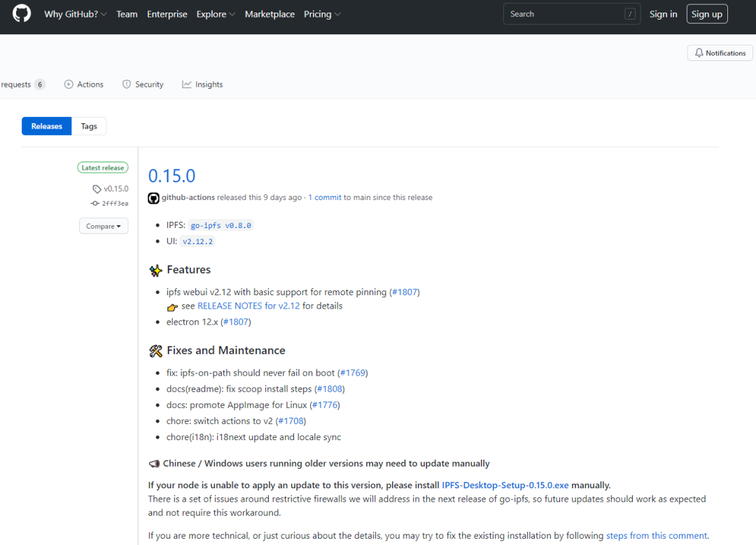
Task: Go to the Enterprise page
Action: click(167, 14)
